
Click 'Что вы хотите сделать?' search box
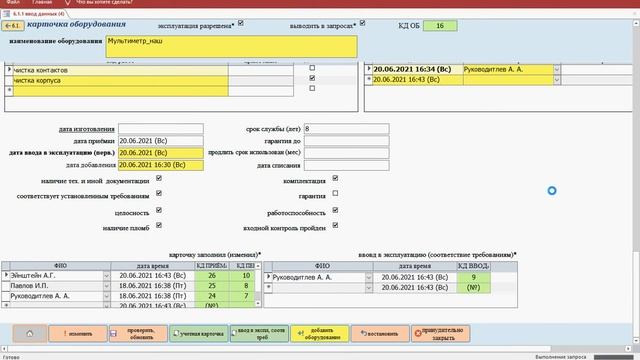pyautogui.click(x=104, y=2)
